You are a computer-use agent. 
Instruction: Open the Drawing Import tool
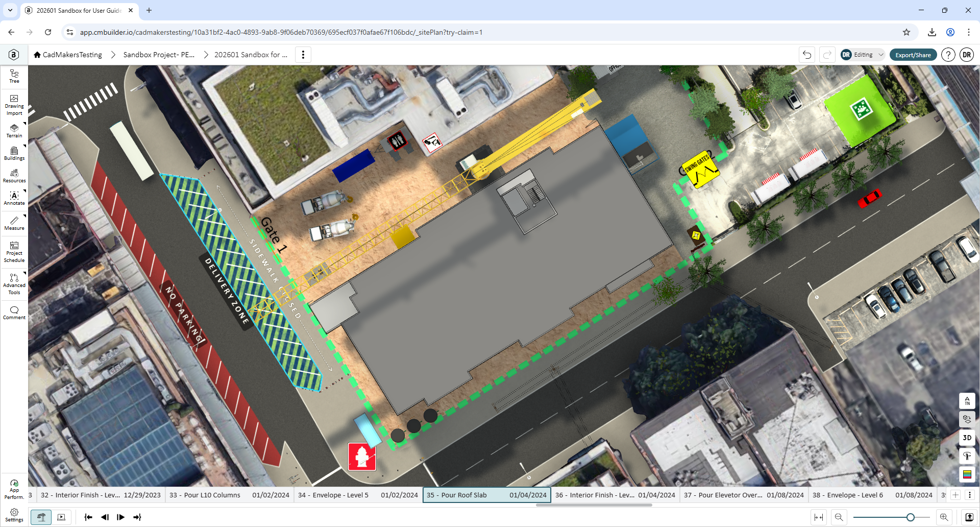(x=14, y=105)
